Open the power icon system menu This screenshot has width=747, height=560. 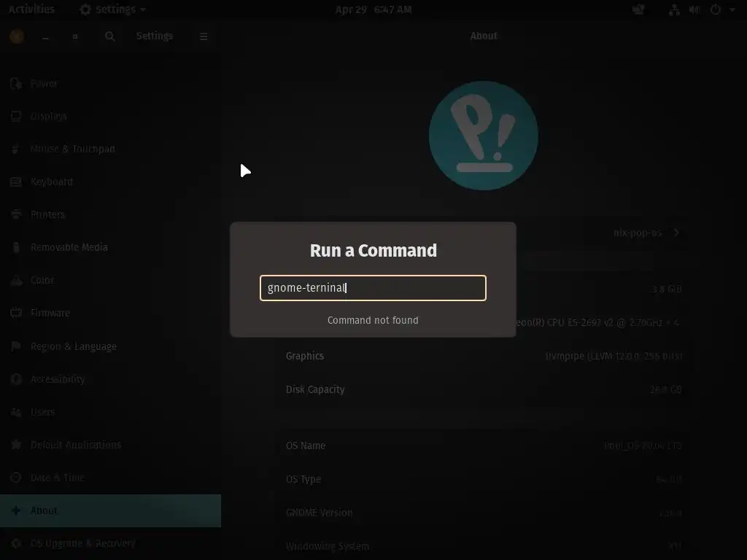(x=716, y=9)
